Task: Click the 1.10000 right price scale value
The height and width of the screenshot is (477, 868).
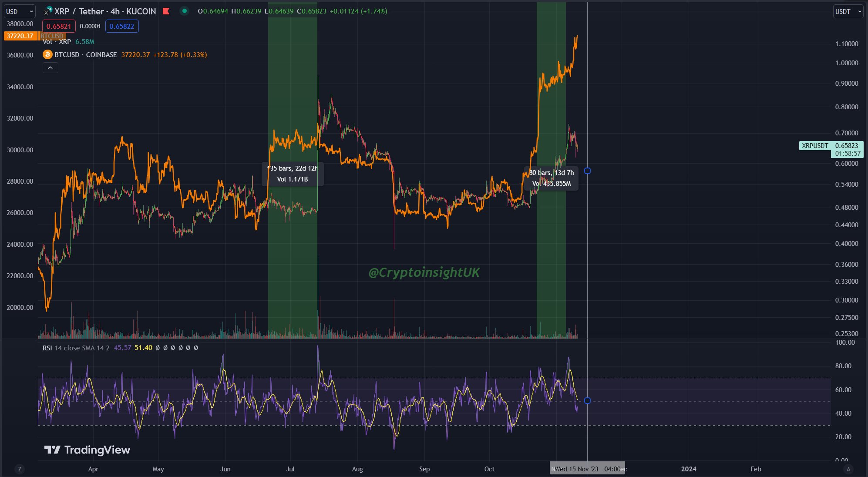Action: pyautogui.click(x=847, y=44)
